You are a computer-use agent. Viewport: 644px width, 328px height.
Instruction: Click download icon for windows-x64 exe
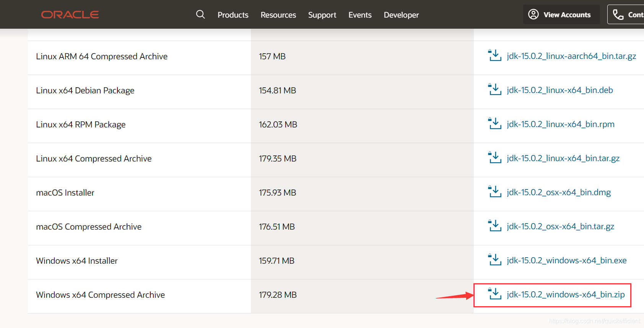(x=495, y=259)
